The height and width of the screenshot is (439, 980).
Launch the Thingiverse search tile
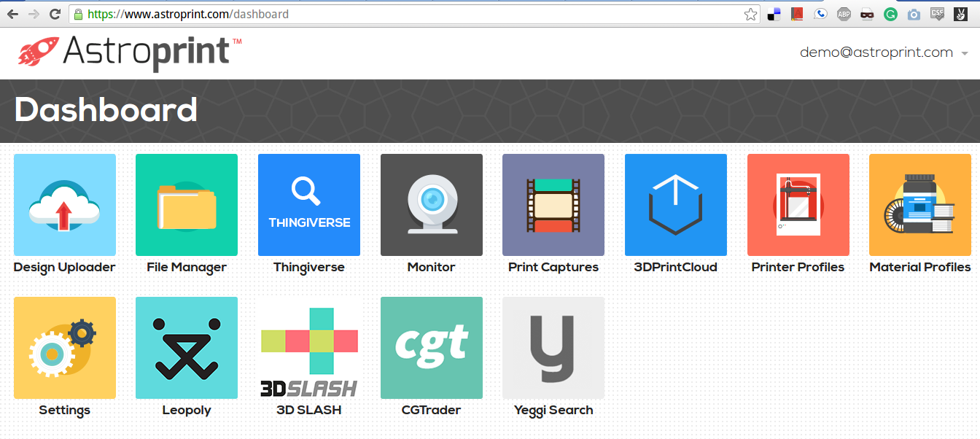click(309, 205)
